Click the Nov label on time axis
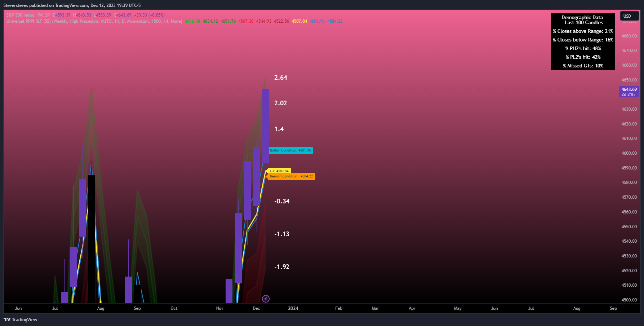 coord(220,308)
